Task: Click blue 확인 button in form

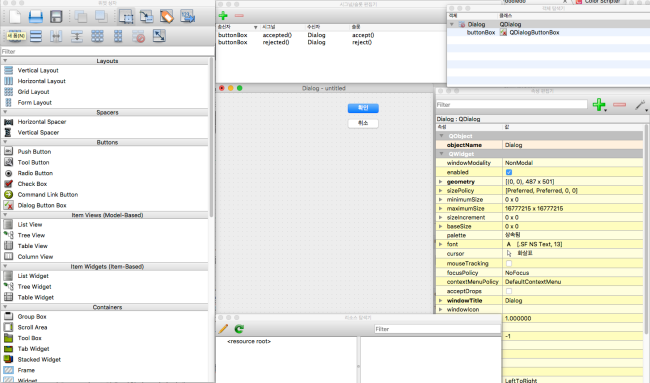Action: coord(363,108)
